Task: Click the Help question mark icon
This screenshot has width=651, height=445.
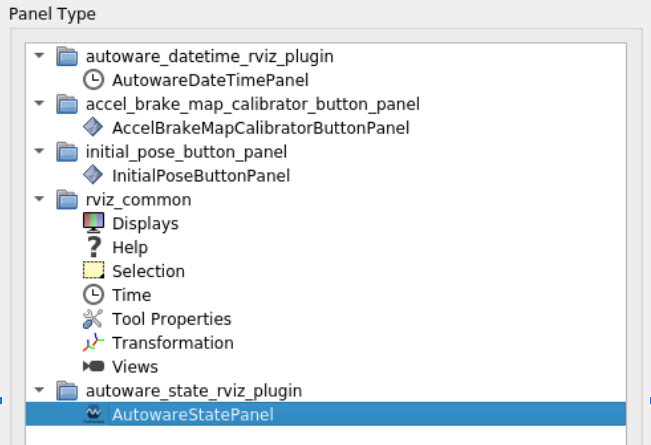Action: (93, 247)
